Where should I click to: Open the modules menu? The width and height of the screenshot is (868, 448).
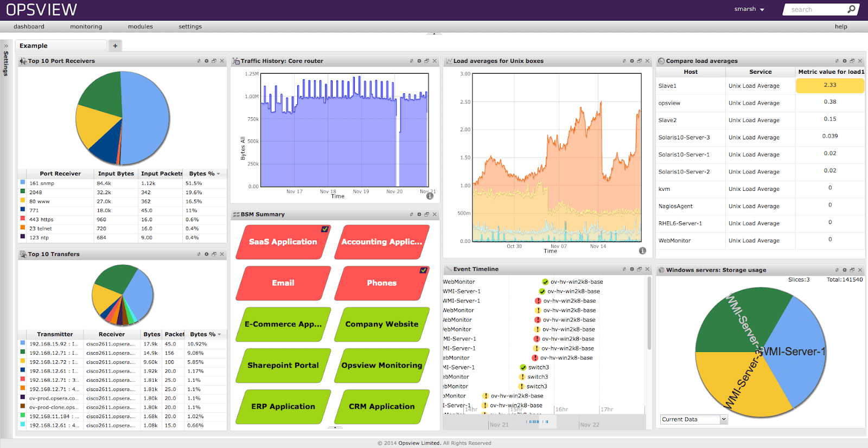[x=140, y=27]
